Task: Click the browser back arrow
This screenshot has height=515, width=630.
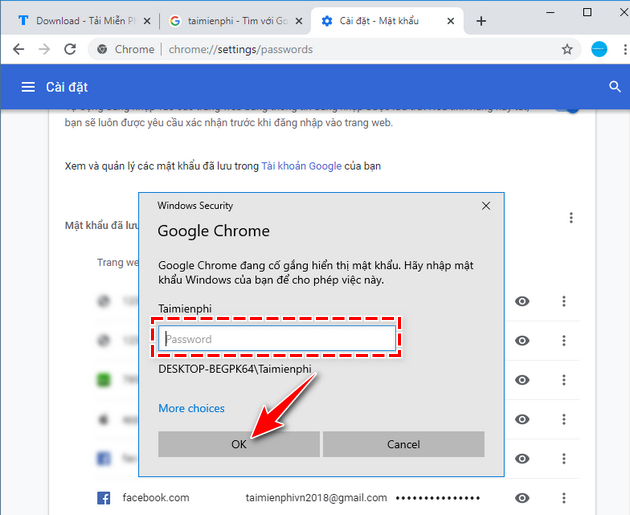Action: coord(18,49)
